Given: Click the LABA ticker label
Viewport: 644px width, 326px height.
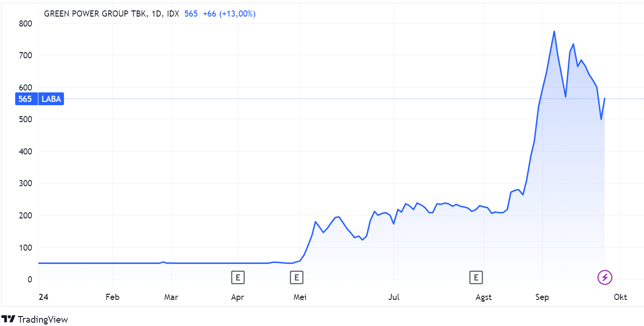Looking at the screenshot, I should click(x=50, y=99).
